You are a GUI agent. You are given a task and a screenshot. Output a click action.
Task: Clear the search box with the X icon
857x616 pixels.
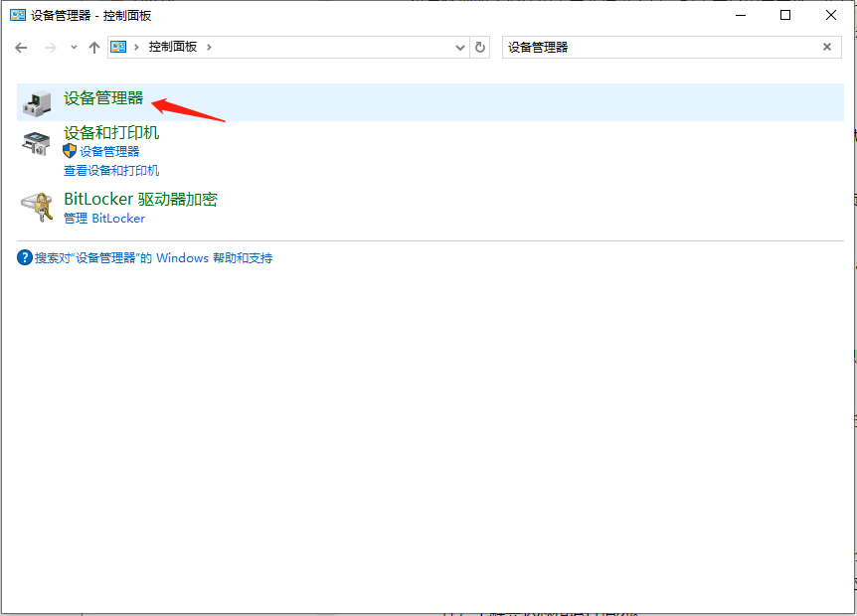point(826,47)
